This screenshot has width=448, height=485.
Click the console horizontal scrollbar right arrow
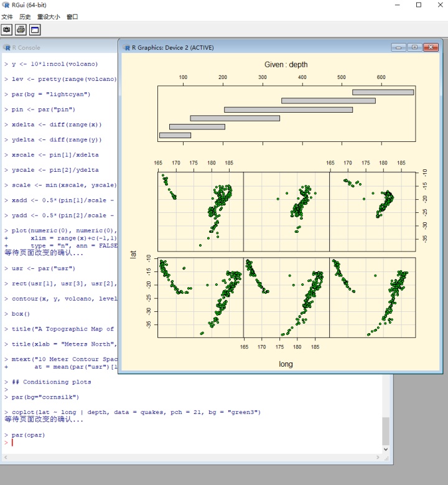(x=378, y=457)
